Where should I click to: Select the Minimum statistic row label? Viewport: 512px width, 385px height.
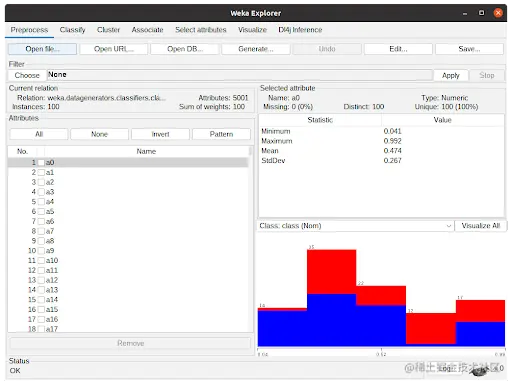click(276, 131)
